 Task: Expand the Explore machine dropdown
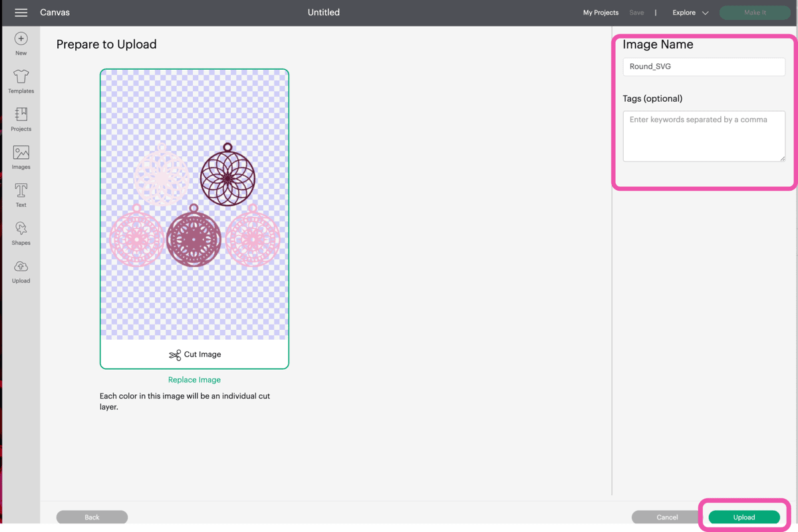click(x=690, y=13)
